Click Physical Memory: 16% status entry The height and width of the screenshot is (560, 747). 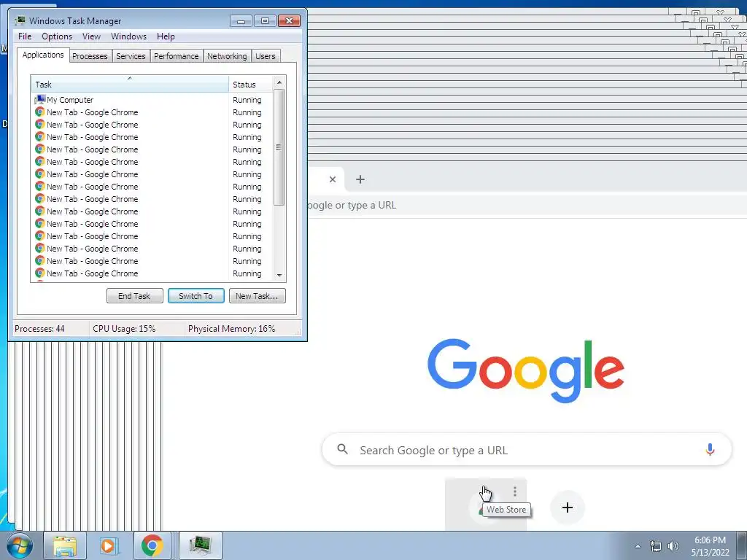pos(231,329)
